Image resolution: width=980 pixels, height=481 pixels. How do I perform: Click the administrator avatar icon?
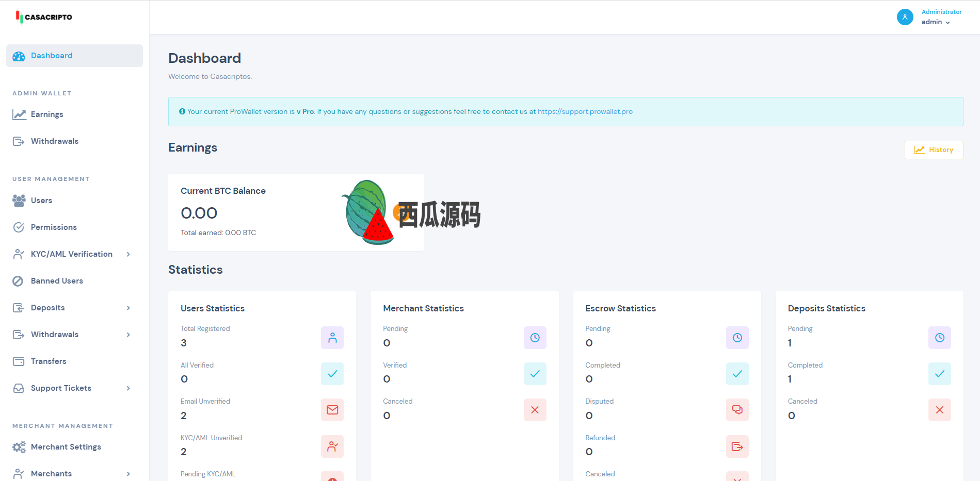(x=905, y=17)
